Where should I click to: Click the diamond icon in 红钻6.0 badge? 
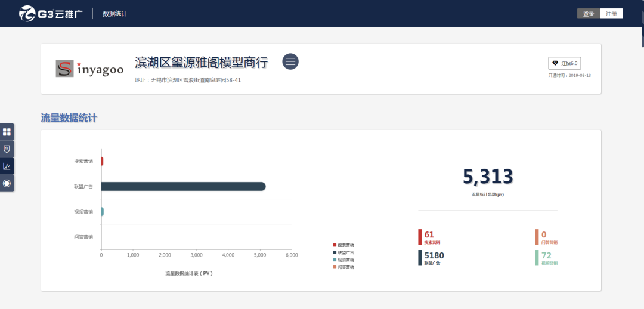click(x=555, y=63)
